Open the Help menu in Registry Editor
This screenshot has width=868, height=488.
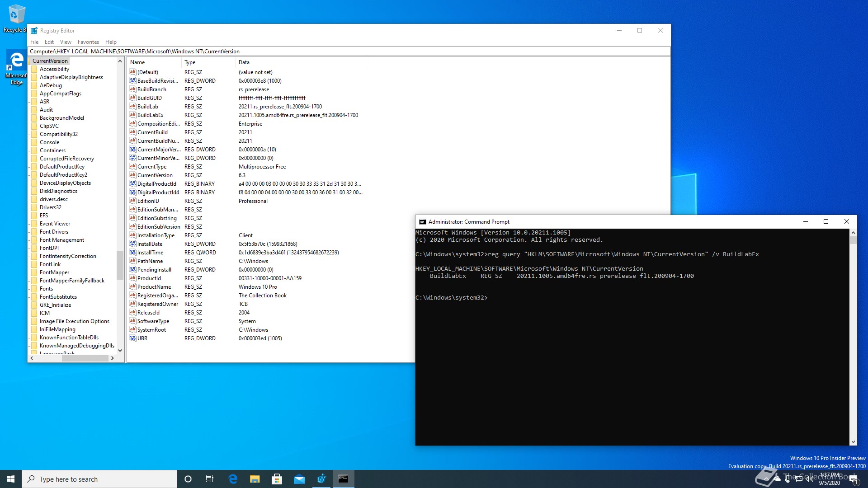pyautogui.click(x=111, y=42)
